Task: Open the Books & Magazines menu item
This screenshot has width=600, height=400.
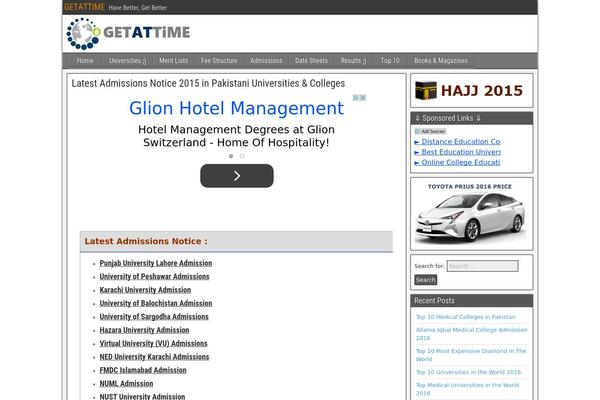Action: pyautogui.click(x=441, y=61)
